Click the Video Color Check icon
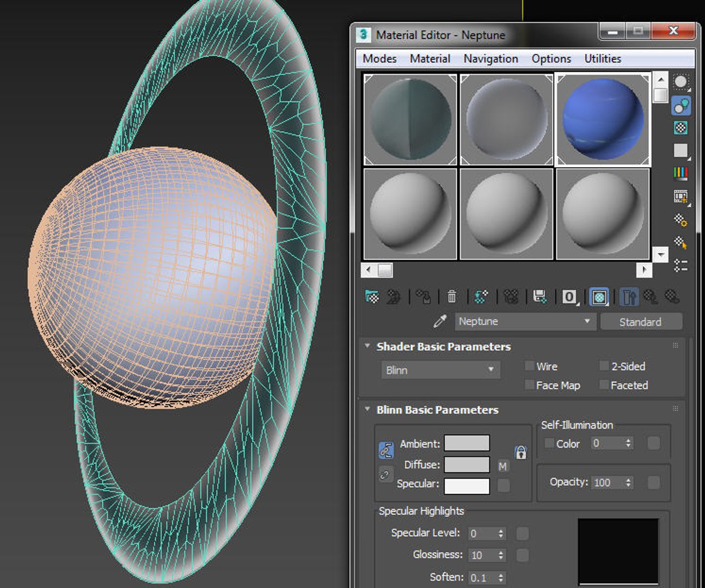The height and width of the screenshot is (588, 705). coord(681,174)
